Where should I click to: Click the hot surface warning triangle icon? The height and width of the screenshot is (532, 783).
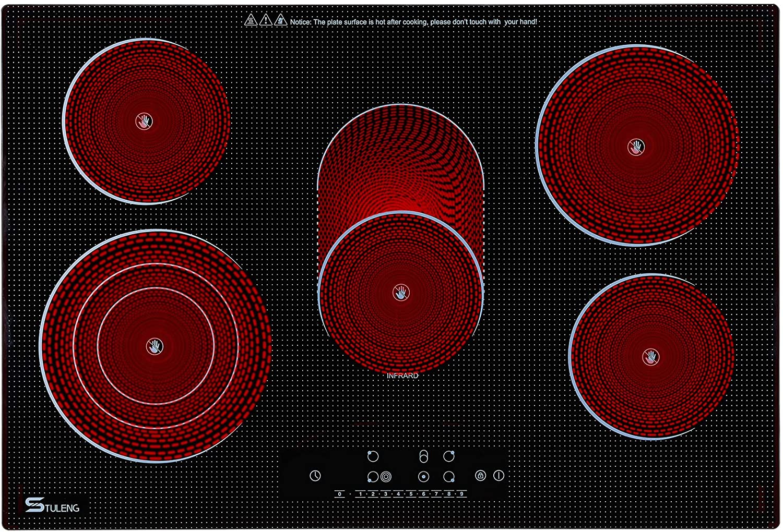tap(251, 21)
